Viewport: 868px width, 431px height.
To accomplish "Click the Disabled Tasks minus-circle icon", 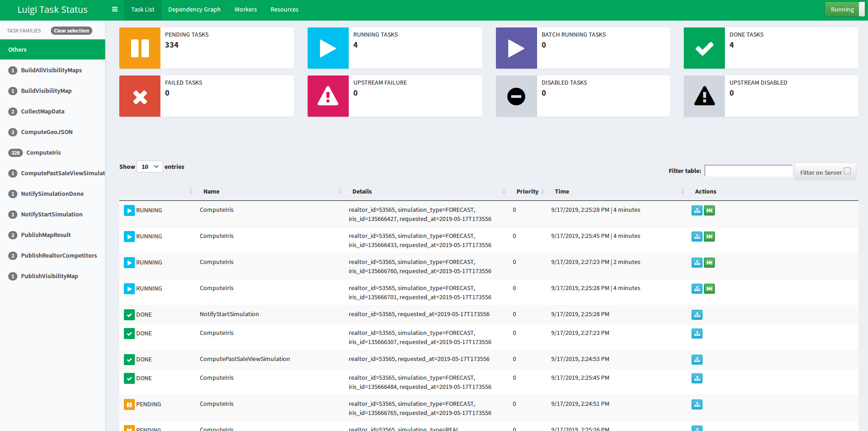I will [517, 96].
